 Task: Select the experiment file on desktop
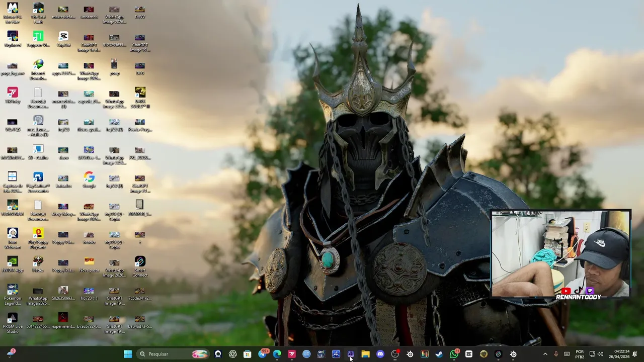63,321
